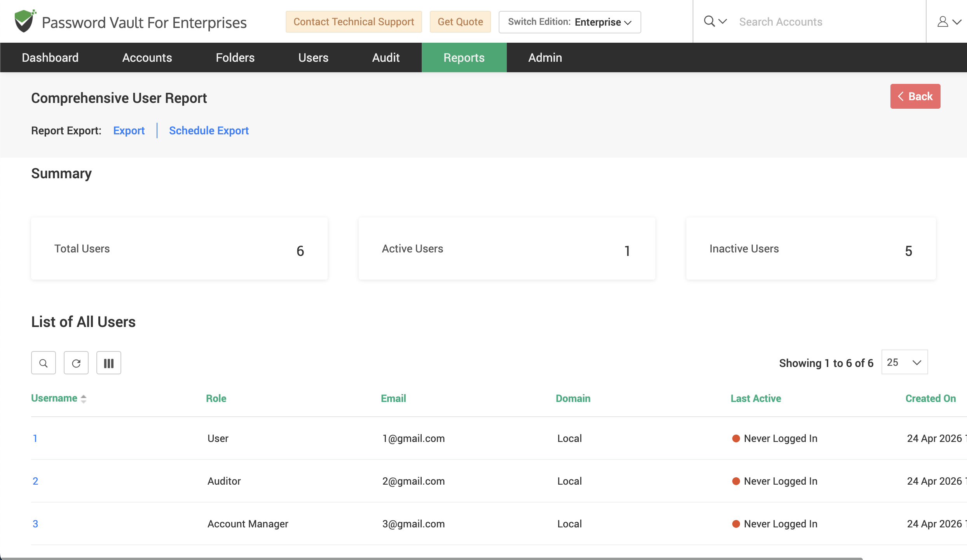This screenshot has height=560, width=967.
Task: Switch to the Folders tab
Action: [235, 57]
